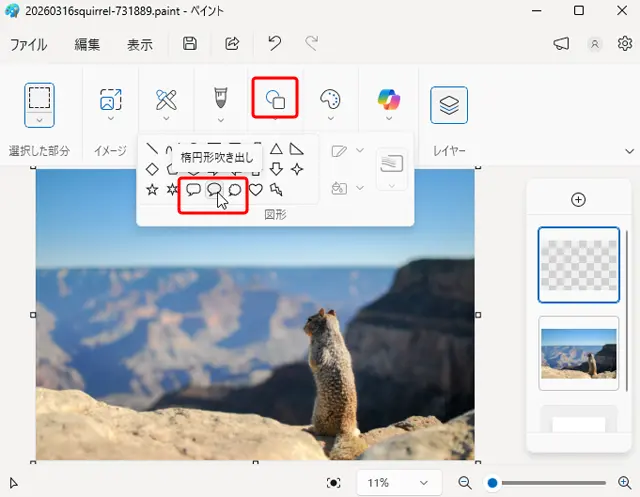Screen dimensions: 640x497
Task: Select the oval callout shape
Action: (214, 190)
